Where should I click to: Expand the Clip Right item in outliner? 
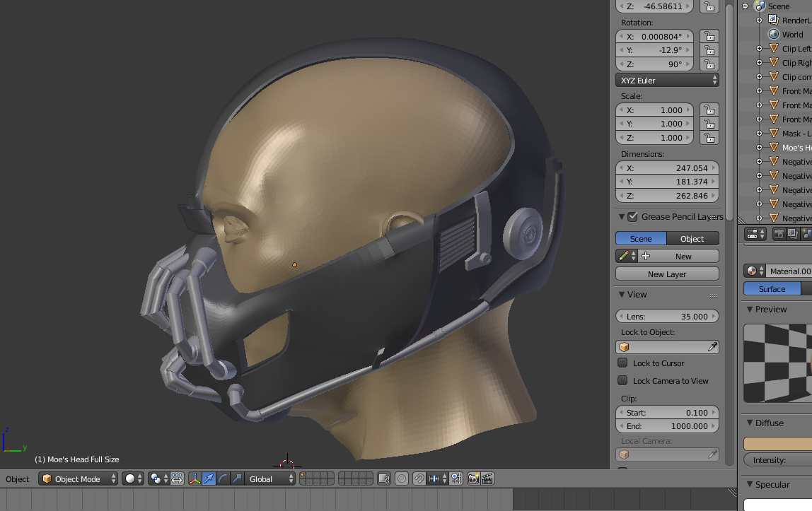(x=759, y=63)
